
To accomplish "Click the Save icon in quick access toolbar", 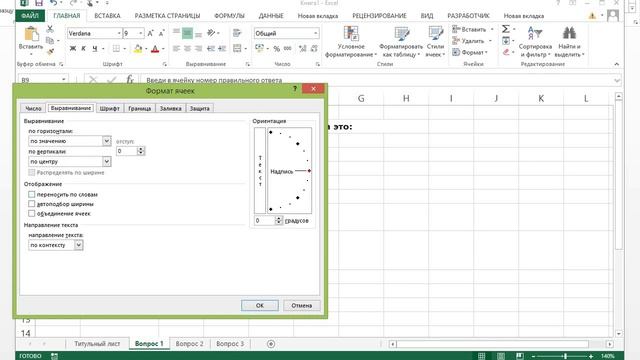I will (x=39, y=3).
